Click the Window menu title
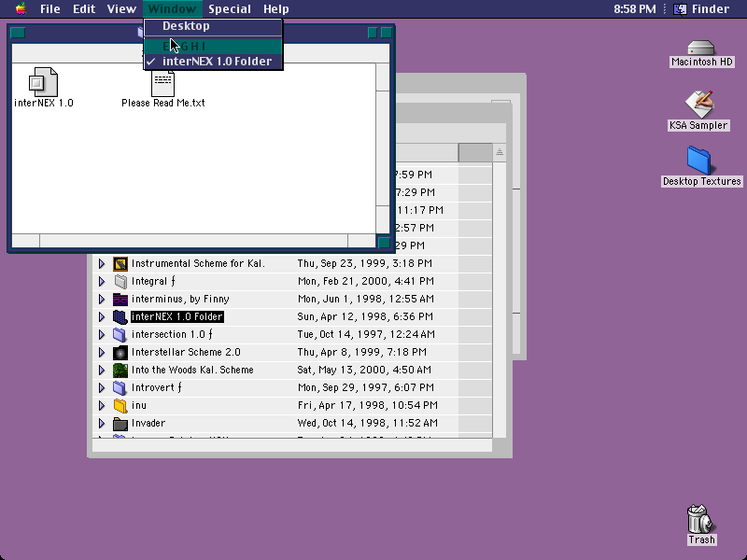 tap(172, 9)
